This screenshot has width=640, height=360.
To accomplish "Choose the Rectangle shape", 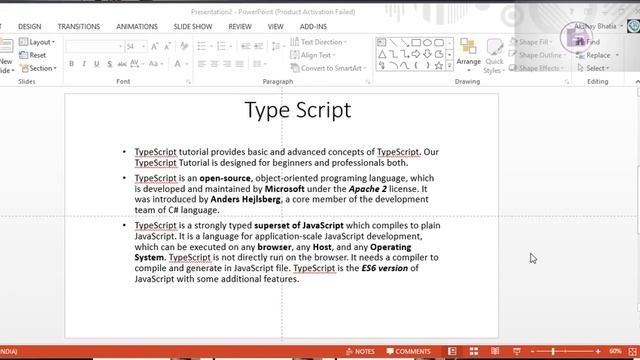I will pos(416,42).
